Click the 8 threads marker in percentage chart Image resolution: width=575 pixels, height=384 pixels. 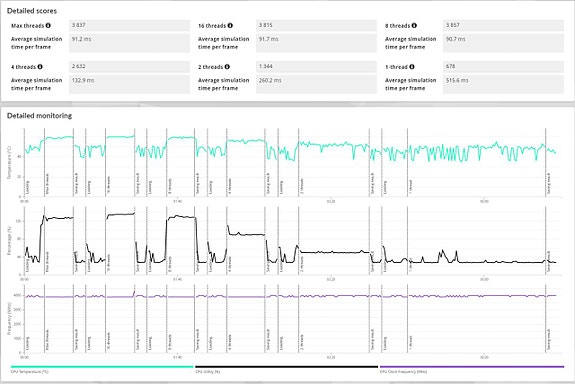[x=170, y=264]
